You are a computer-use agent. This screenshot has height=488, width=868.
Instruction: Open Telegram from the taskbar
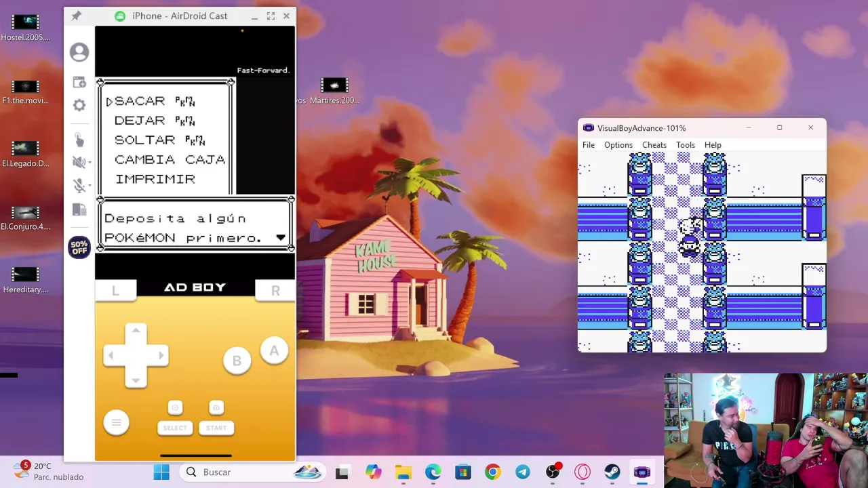[x=523, y=472]
